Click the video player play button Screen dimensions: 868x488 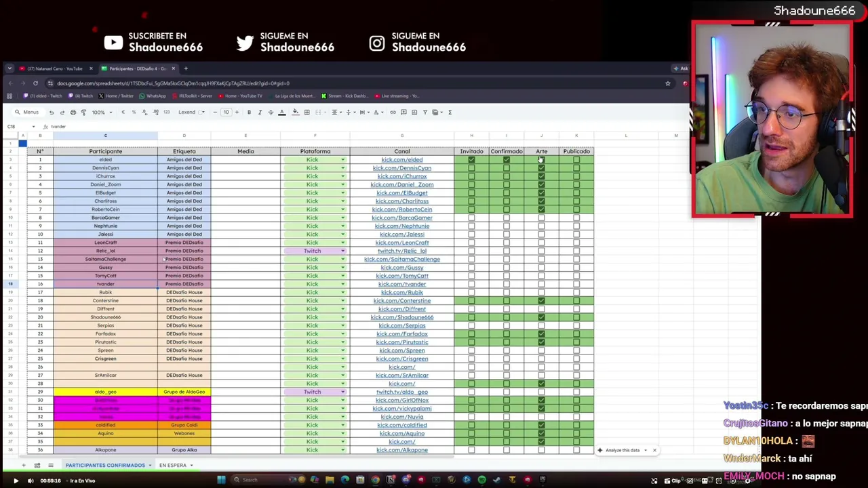[16, 481]
